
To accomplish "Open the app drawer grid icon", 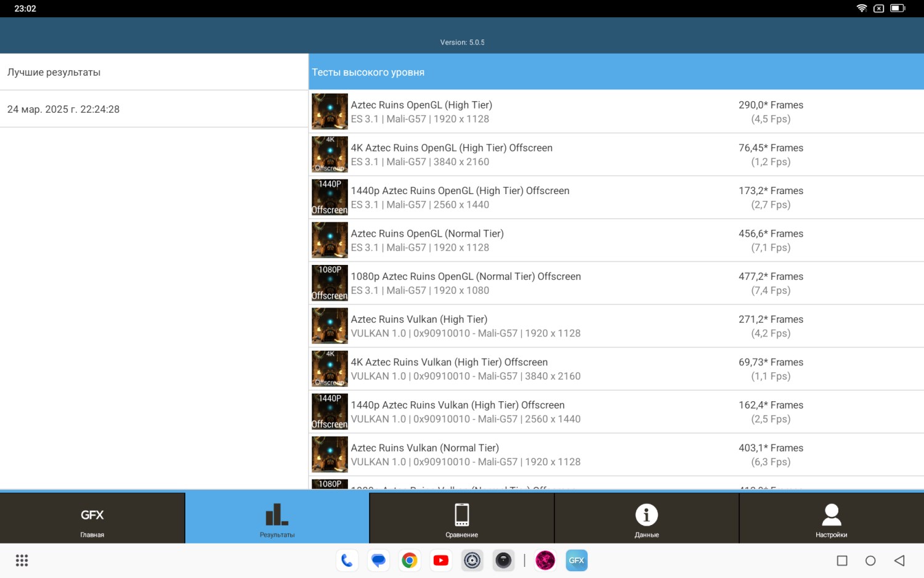I will (22, 560).
